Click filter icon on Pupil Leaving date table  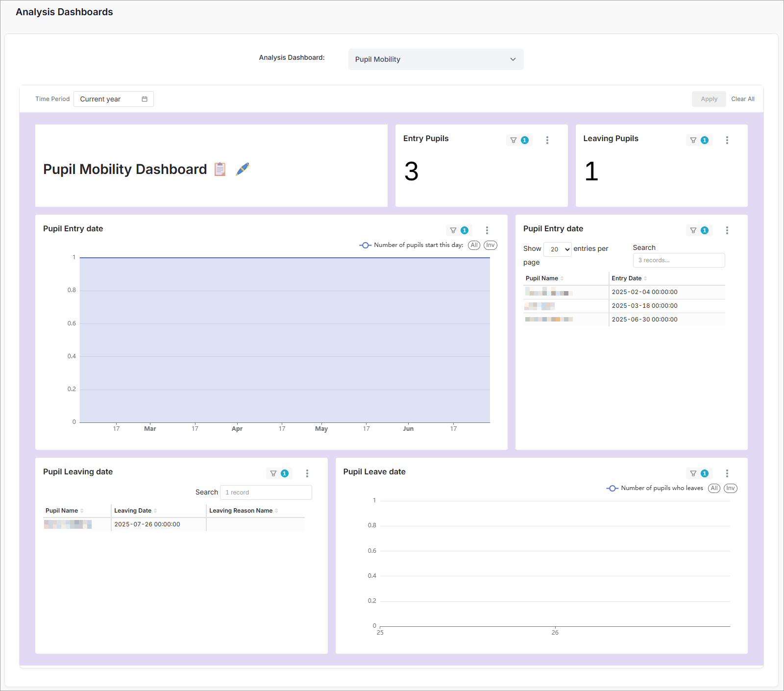coord(273,473)
